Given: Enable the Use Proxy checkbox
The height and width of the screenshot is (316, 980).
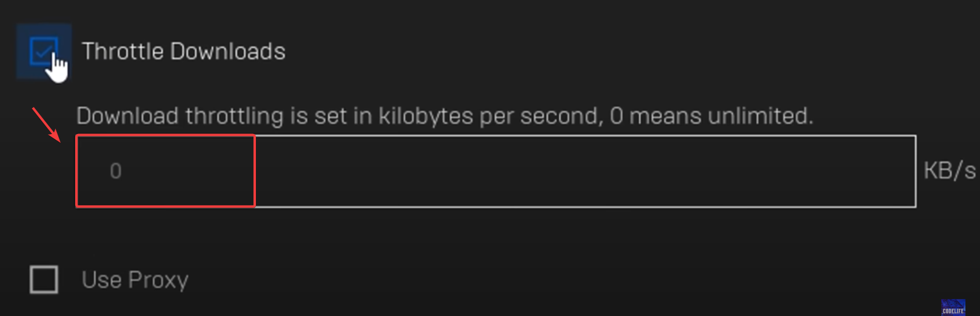Looking at the screenshot, I should (44, 280).
